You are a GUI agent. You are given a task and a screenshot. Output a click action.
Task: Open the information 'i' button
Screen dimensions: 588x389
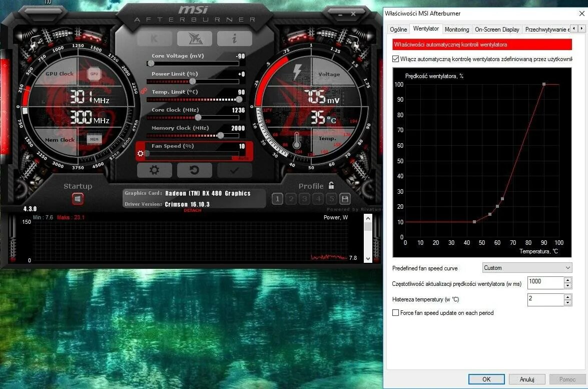234,38
